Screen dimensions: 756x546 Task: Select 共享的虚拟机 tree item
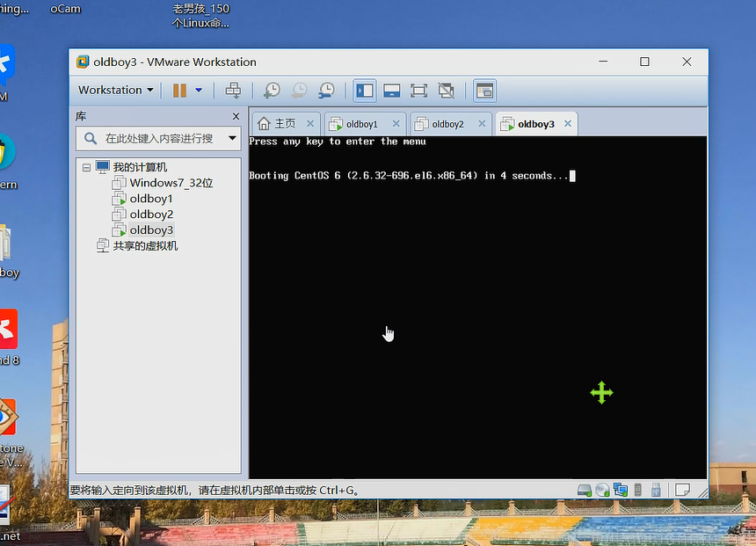coord(145,246)
